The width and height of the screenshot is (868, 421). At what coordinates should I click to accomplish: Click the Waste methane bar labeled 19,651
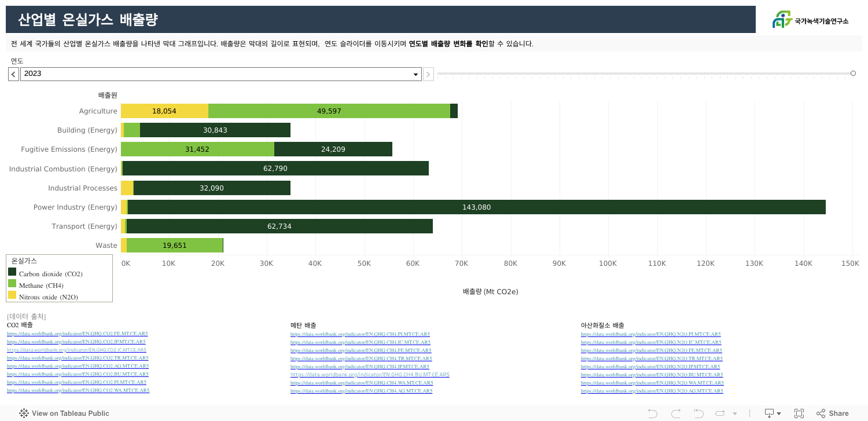pos(175,246)
